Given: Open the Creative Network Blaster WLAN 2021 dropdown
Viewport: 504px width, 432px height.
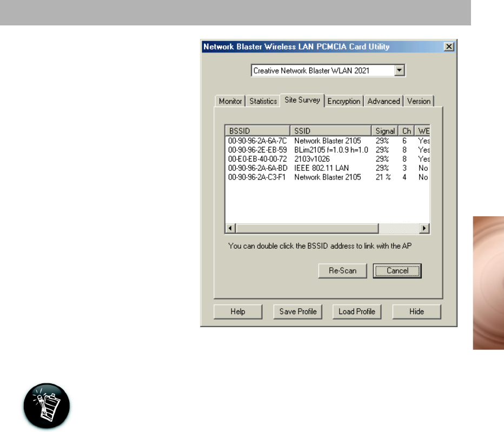Looking at the screenshot, I should (399, 70).
